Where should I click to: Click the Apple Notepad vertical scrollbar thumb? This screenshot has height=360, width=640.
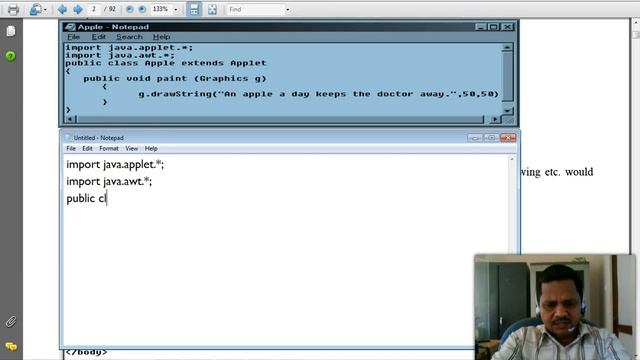[507, 76]
